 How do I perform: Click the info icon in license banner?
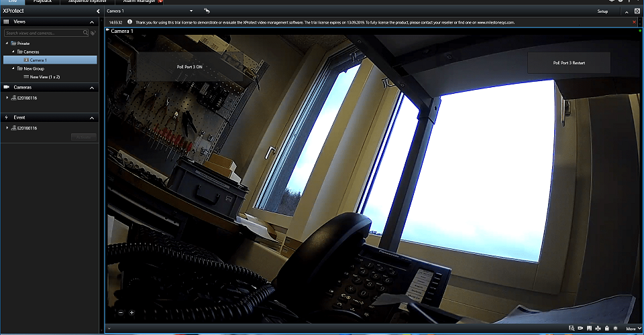tap(129, 22)
